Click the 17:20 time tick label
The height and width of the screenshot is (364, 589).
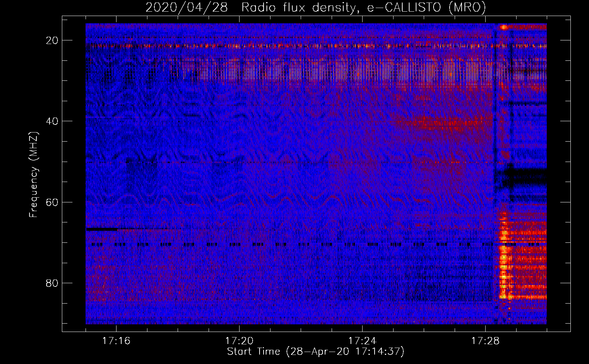pyautogui.click(x=239, y=341)
